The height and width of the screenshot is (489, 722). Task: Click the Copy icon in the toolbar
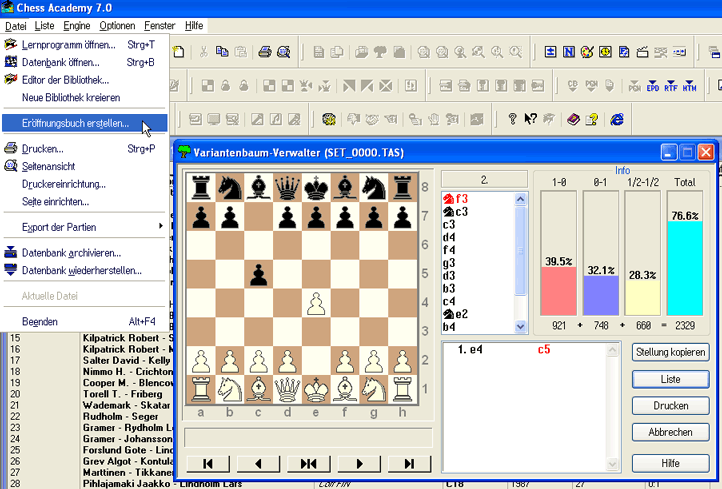tap(222, 52)
